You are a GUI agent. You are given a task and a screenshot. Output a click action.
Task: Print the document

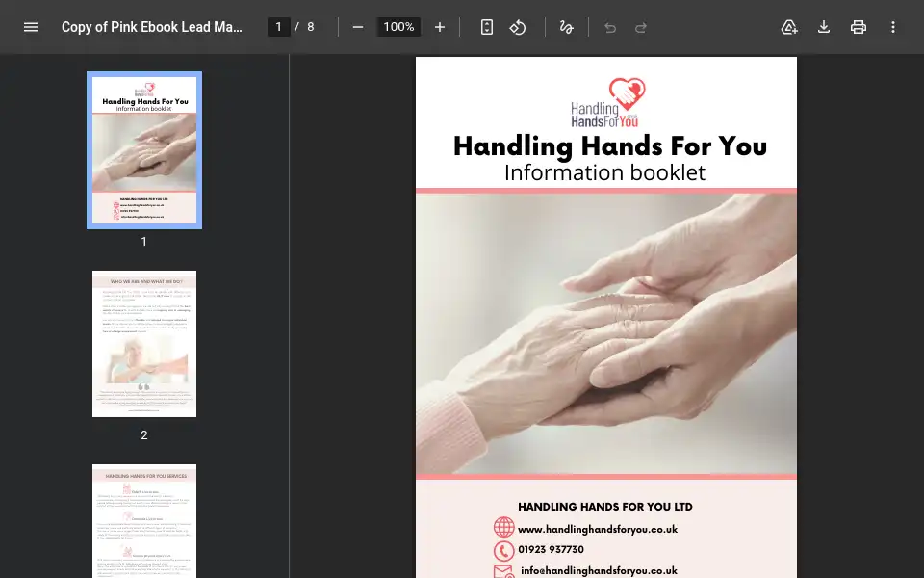click(859, 27)
